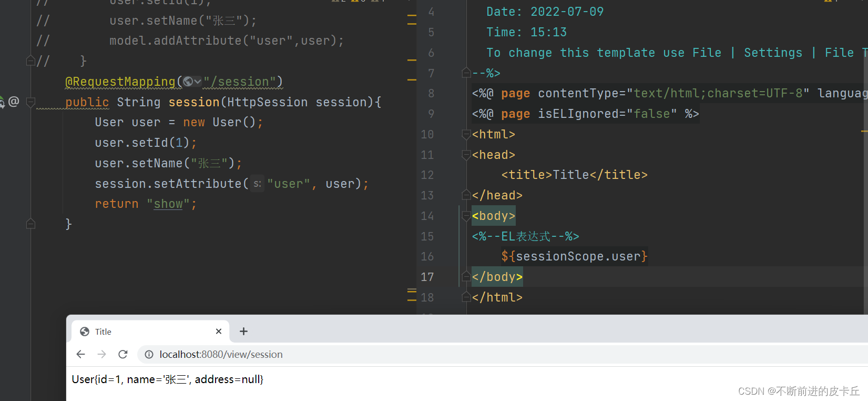
Task: Click the yellow warning stripe beside line 7
Action: [412, 79]
